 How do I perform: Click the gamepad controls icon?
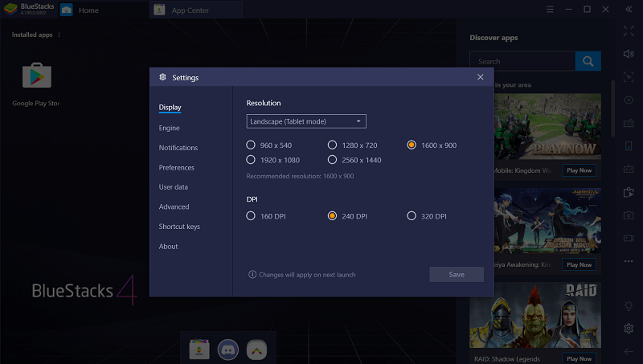629,169
